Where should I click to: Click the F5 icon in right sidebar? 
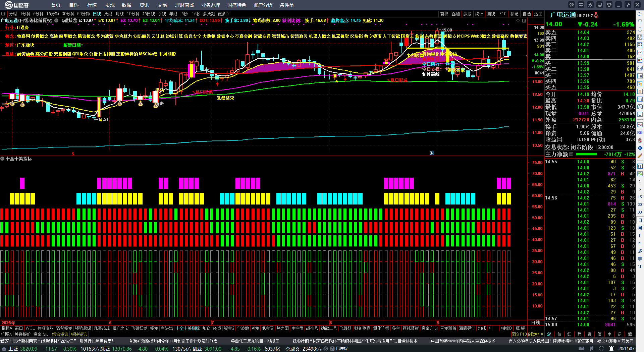[x=640, y=166]
